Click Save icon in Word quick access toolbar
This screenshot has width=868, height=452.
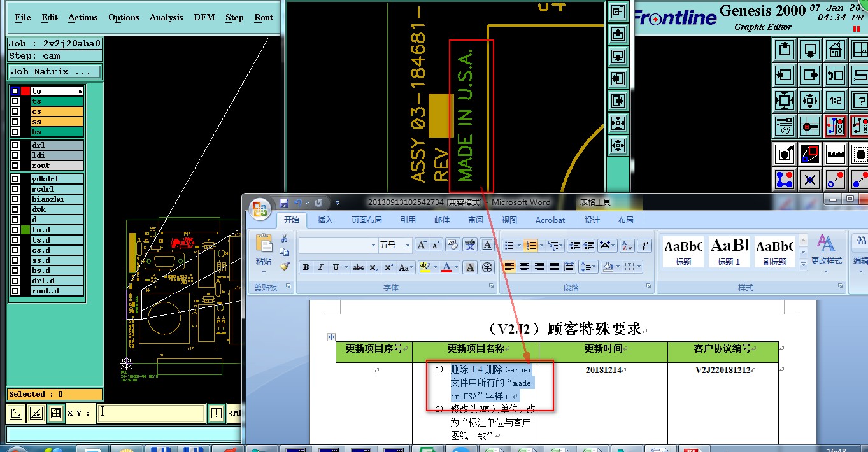[x=284, y=202]
